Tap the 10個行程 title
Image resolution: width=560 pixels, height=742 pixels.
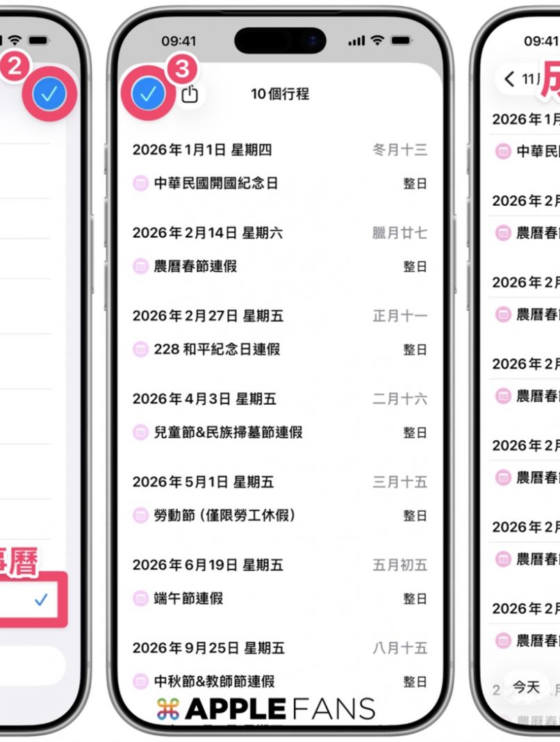[x=280, y=94]
